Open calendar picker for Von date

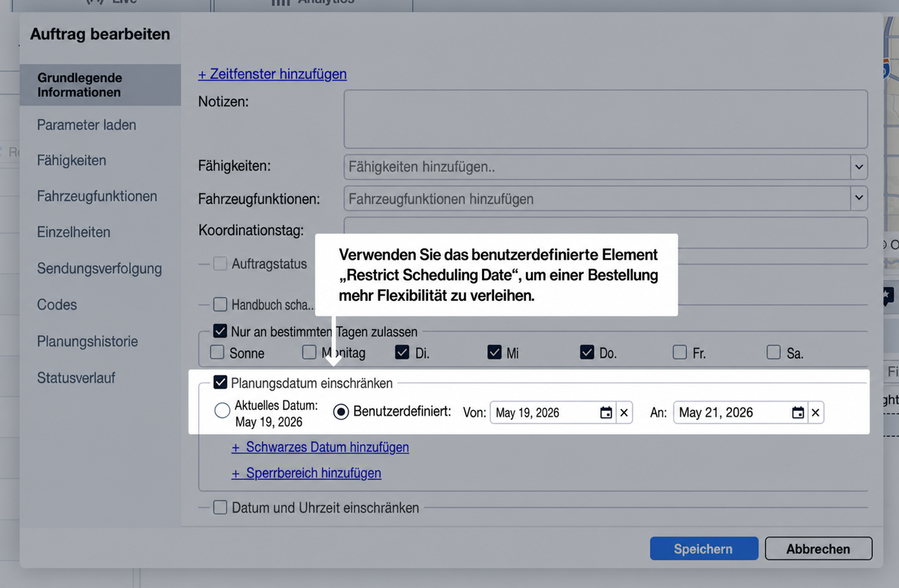pyautogui.click(x=606, y=413)
